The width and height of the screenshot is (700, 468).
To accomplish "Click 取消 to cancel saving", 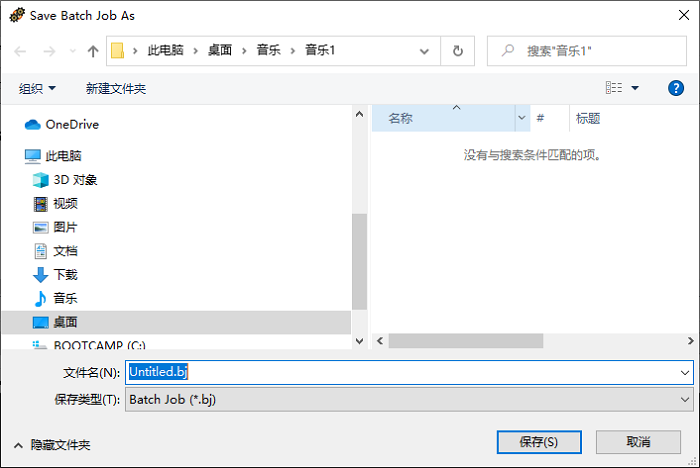I will coord(638,442).
